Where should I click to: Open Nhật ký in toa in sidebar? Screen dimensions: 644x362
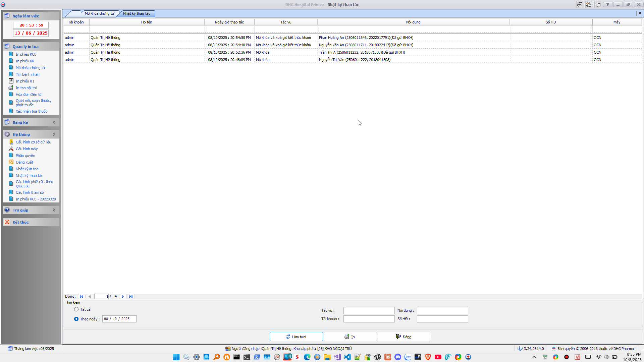27,169
